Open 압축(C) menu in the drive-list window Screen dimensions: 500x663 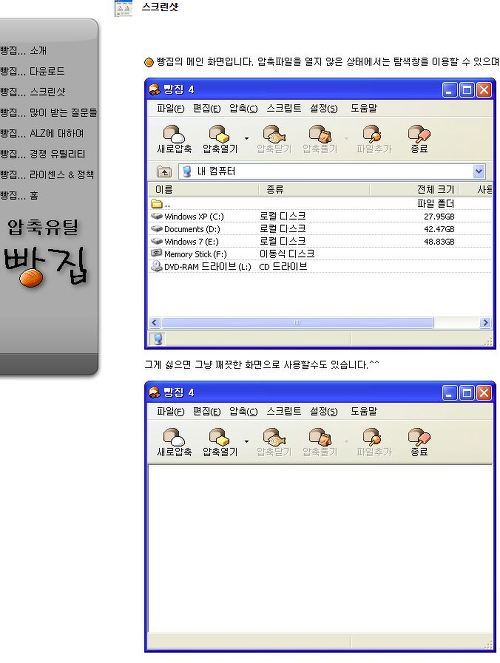coord(243,108)
